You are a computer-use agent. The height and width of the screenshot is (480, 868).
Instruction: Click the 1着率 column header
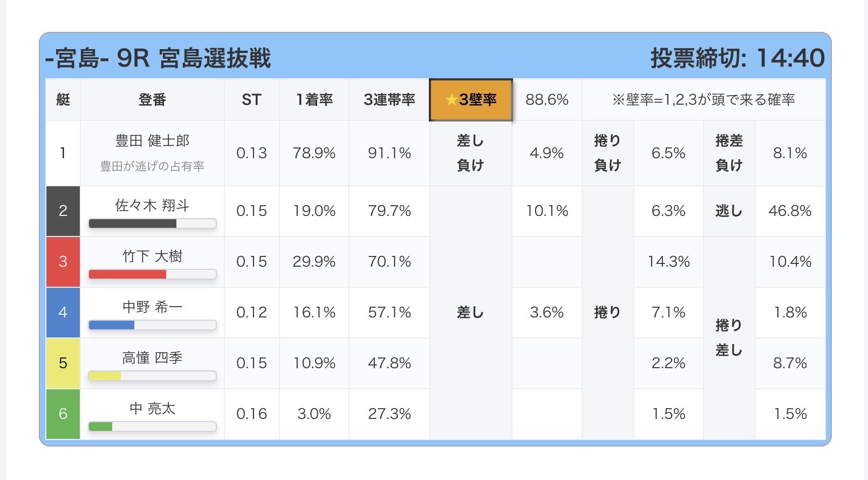tap(314, 100)
